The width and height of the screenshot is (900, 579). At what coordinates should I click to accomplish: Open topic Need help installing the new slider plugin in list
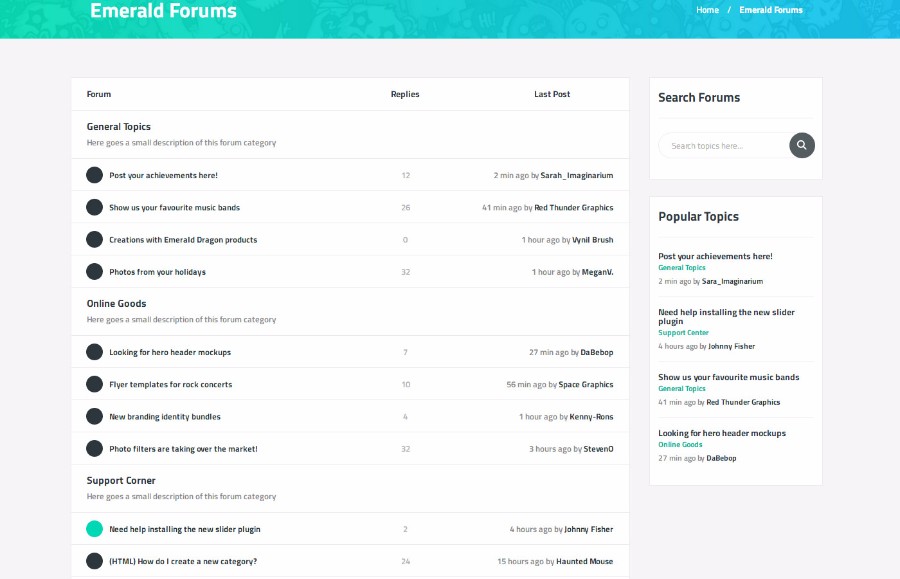185,529
